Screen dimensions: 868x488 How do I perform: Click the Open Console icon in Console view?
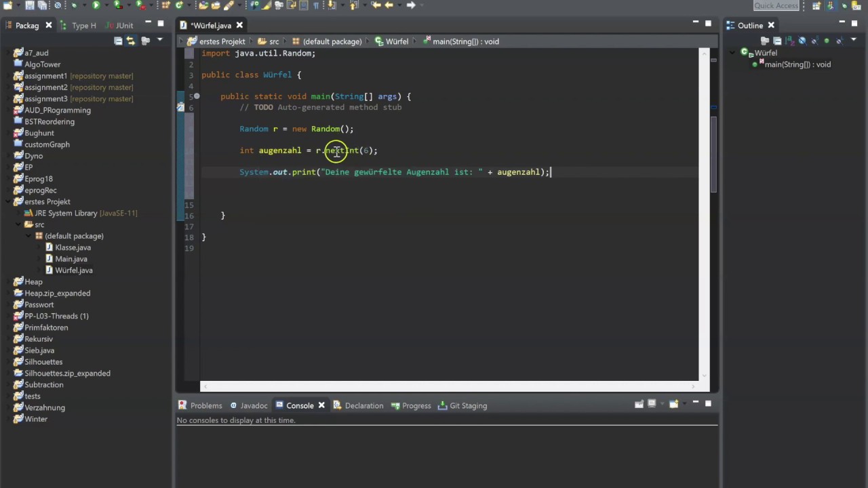674,404
